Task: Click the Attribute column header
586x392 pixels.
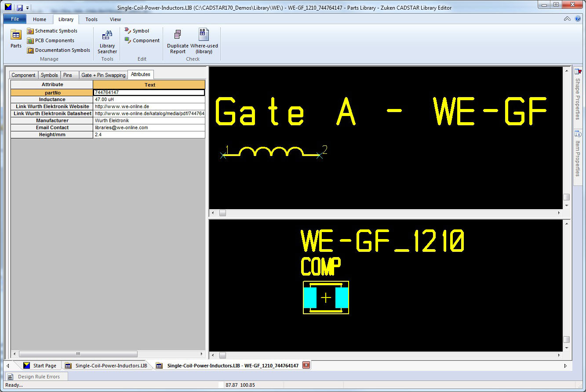Action: click(52, 84)
